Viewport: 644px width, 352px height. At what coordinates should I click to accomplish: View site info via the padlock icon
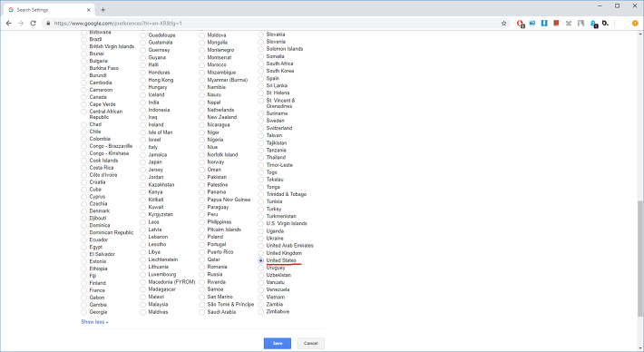tap(48, 24)
